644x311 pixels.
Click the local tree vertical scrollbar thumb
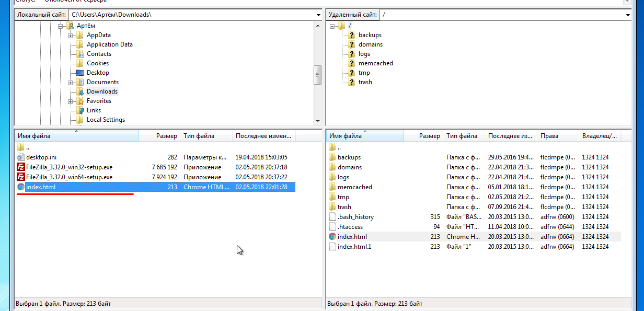[317, 75]
